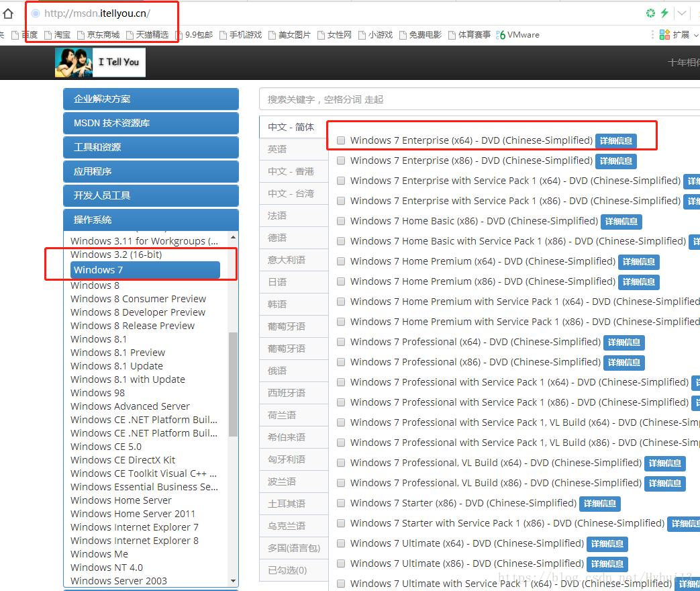Check Windows 7 Professional (x64) DVD checkbox

341,343
